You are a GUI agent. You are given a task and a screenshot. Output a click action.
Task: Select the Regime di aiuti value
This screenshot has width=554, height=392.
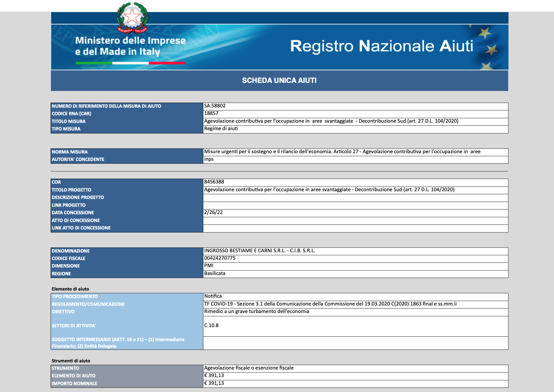tap(355, 129)
